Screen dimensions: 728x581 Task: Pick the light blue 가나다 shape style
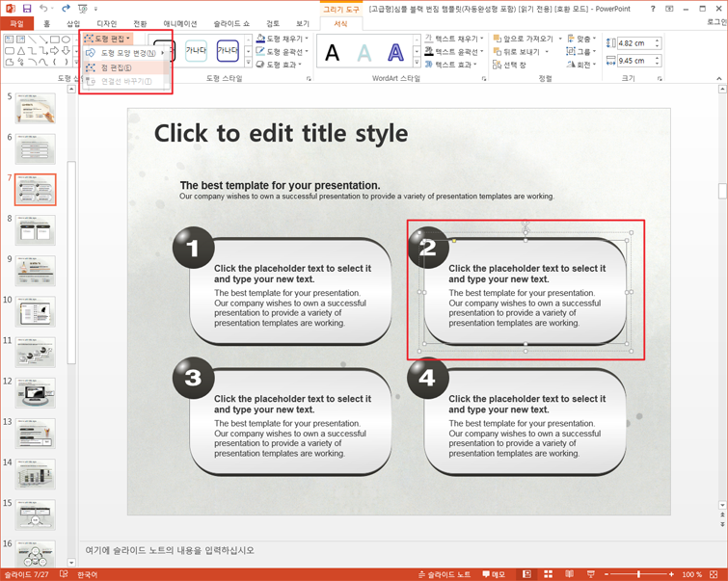click(x=196, y=50)
